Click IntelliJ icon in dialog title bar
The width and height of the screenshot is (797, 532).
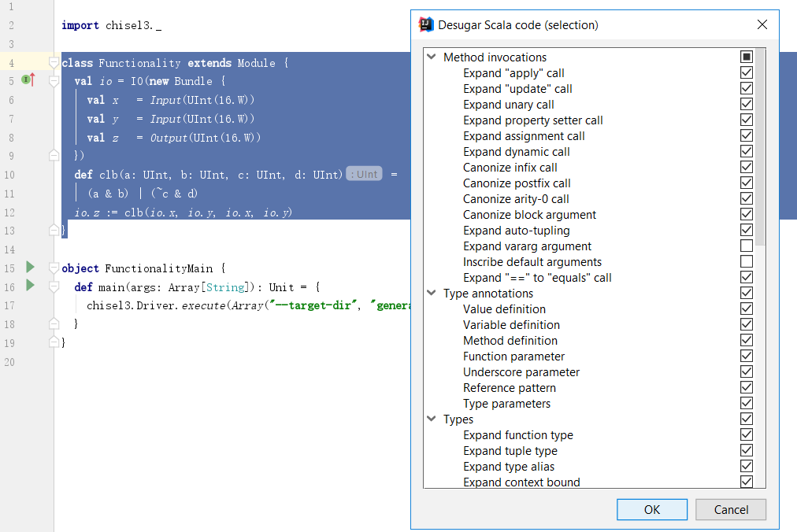coord(425,24)
